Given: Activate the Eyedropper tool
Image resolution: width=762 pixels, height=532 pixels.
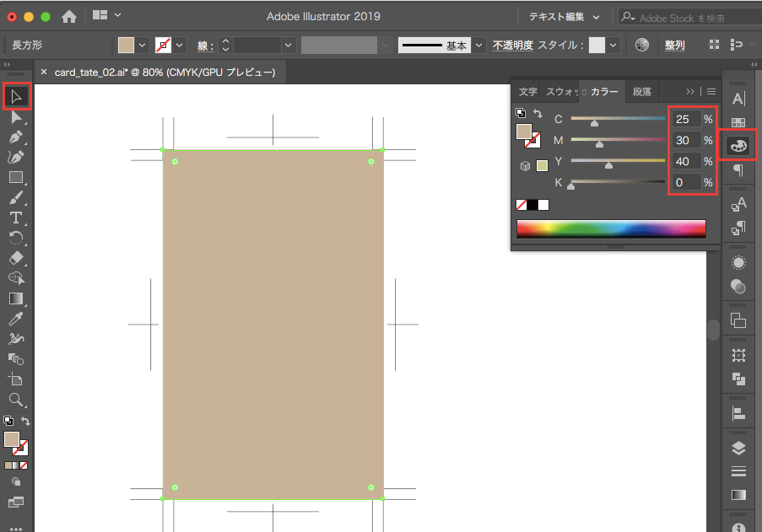Looking at the screenshot, I should click(x=16, y=319).
